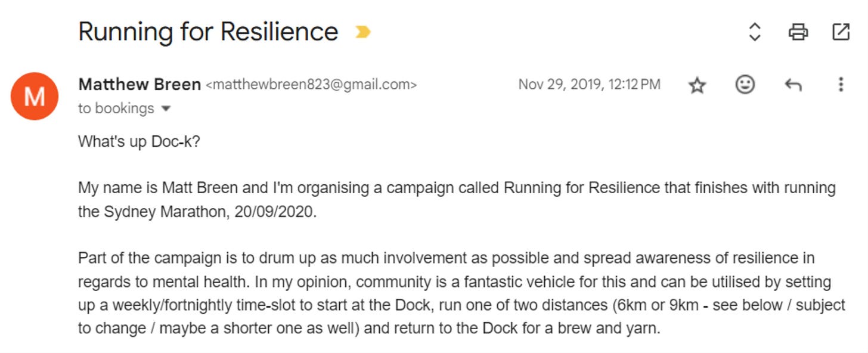Click the "What's up Doc-k?" greeting line
The image size is (868, 353).
click(x=139, y=143)
